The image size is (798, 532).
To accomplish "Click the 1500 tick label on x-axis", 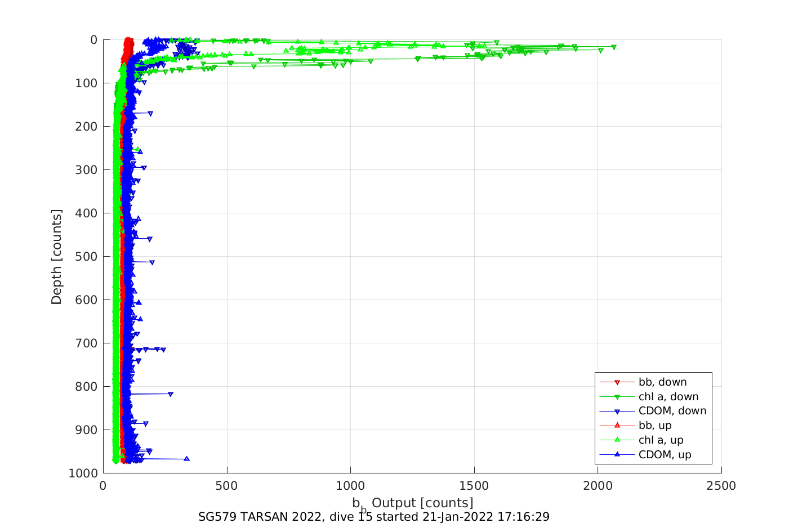I will 474,486.
